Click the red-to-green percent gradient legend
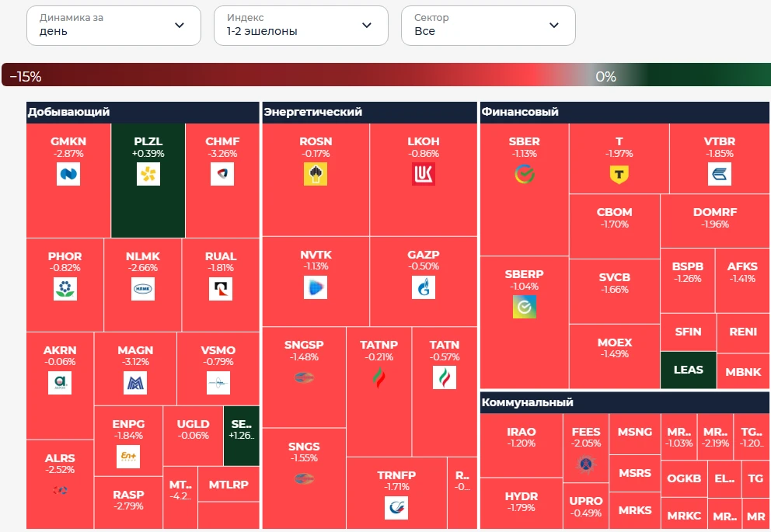Screen dimensions: 771x532 (385, 75)
